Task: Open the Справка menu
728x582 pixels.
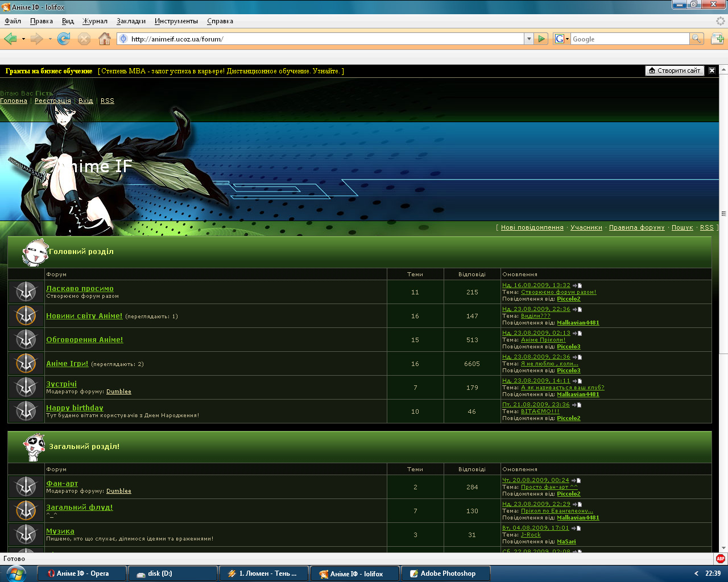Action: [220, 21]
